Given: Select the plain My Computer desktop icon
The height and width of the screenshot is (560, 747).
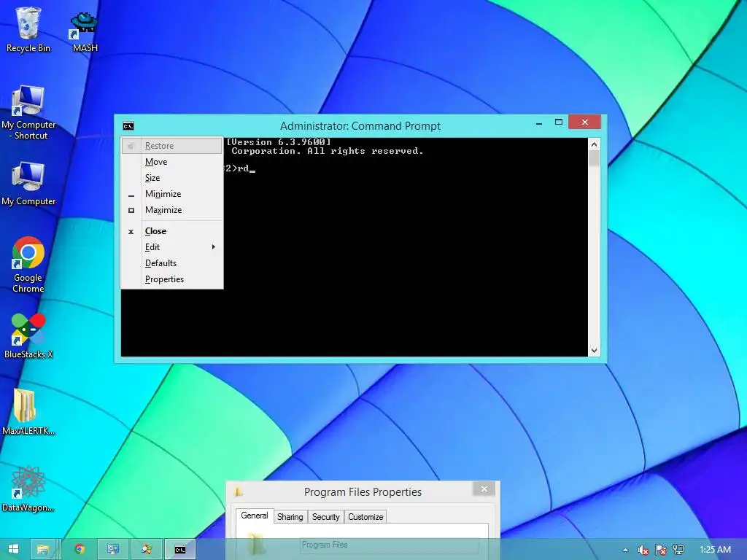Looking at the screenshot, I should [x=28, y=184].
